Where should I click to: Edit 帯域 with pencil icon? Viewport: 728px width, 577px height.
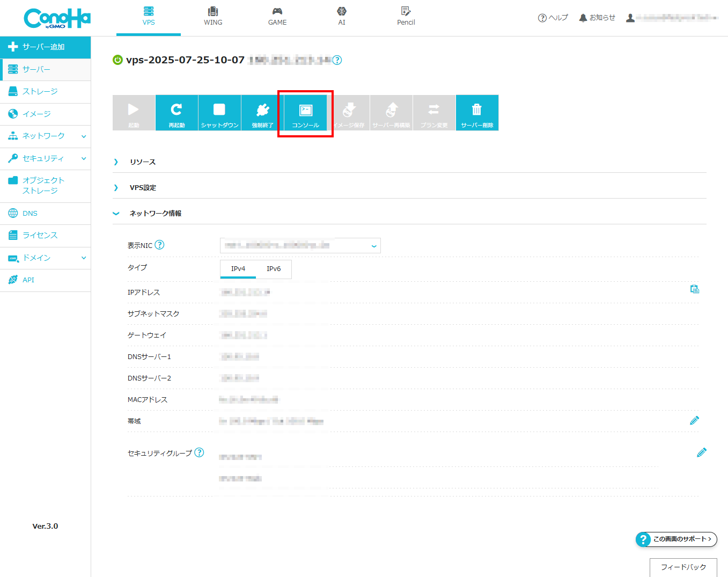pos(695,420)
